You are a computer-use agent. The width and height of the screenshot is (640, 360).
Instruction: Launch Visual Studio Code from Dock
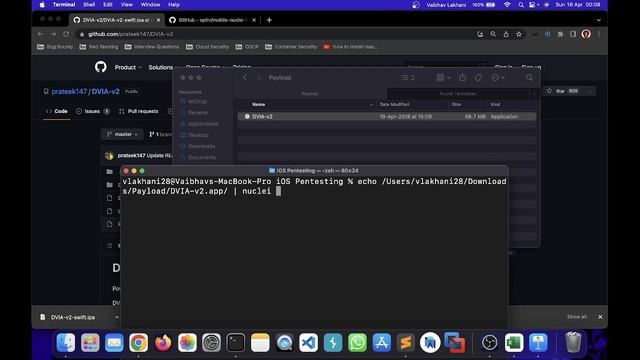309,342
